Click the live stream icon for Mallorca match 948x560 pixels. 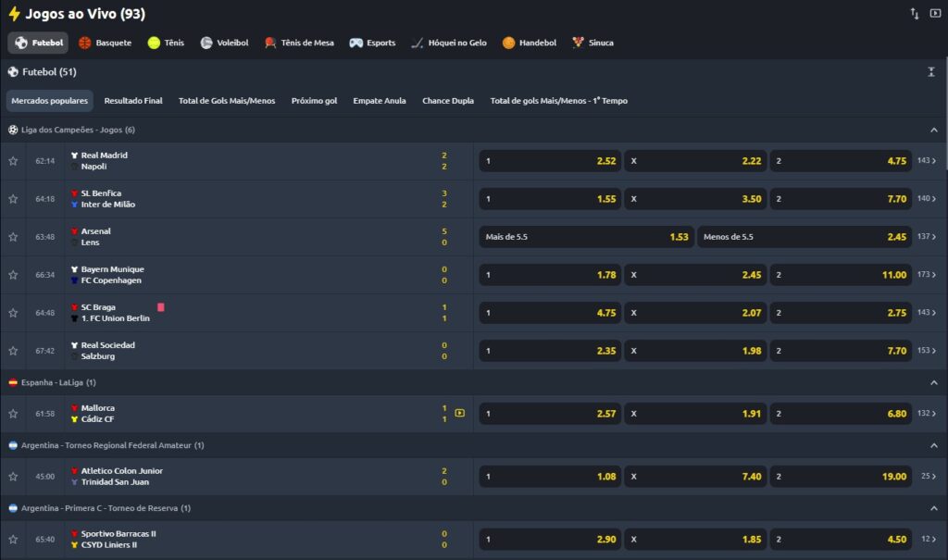(x=459, y=413)
